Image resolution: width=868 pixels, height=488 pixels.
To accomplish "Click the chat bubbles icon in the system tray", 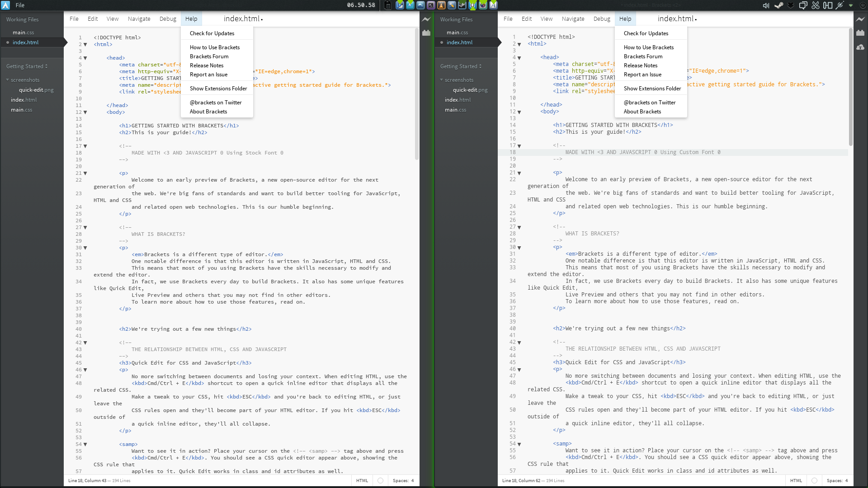I will (803, 5).
